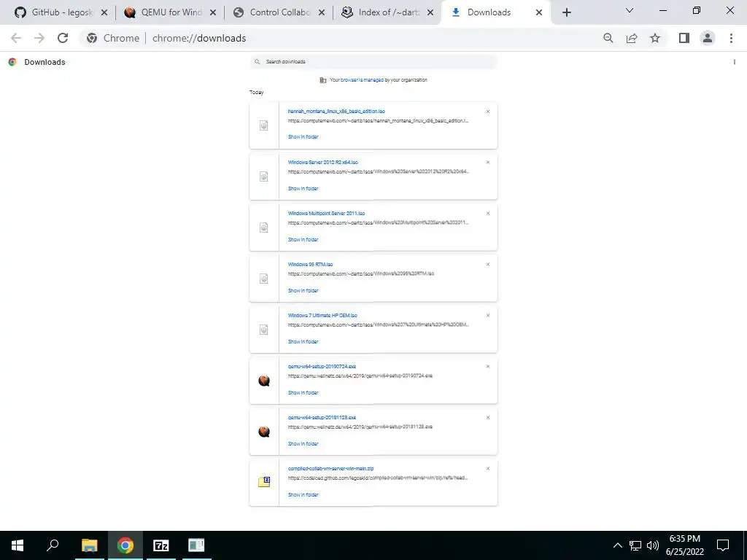Image resolution: width=747 pixels, height=560 pixels.
Task: Open the zoom magnifier icon in address bar
Action: [608, 38]
